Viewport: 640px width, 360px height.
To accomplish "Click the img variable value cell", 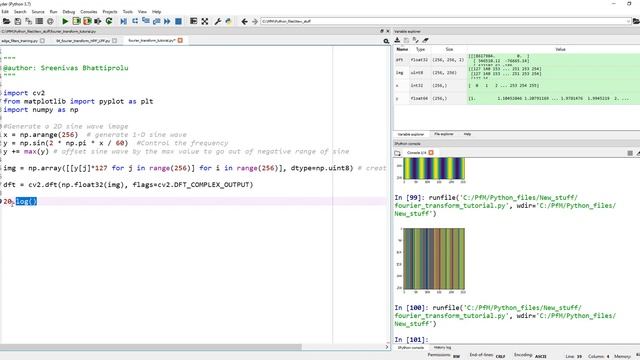I will point(553,73).
